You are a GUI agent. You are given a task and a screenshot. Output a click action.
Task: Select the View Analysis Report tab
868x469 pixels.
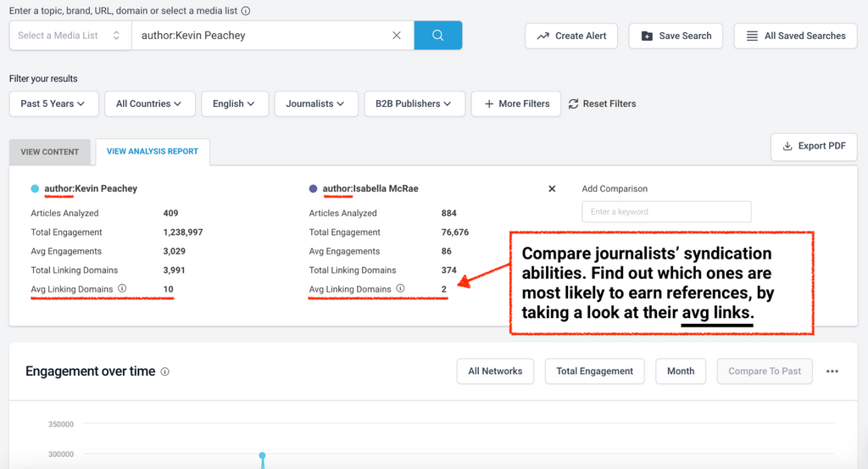[153, 152]
